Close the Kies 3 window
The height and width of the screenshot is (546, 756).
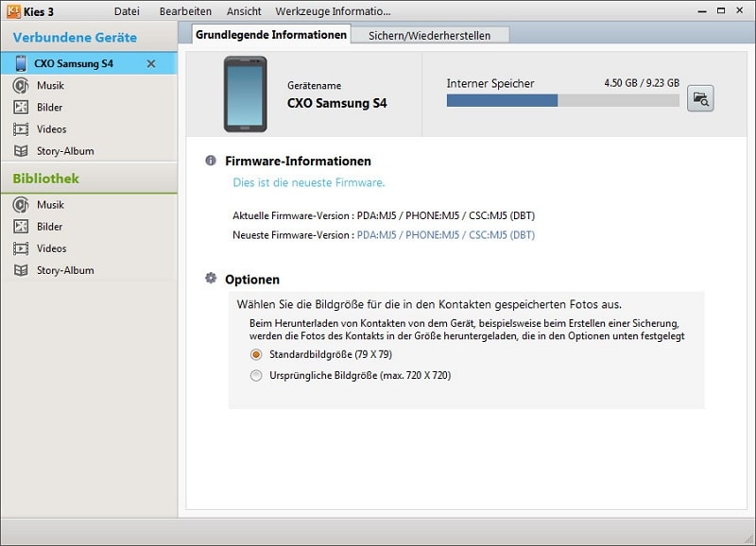click(740, 10)
